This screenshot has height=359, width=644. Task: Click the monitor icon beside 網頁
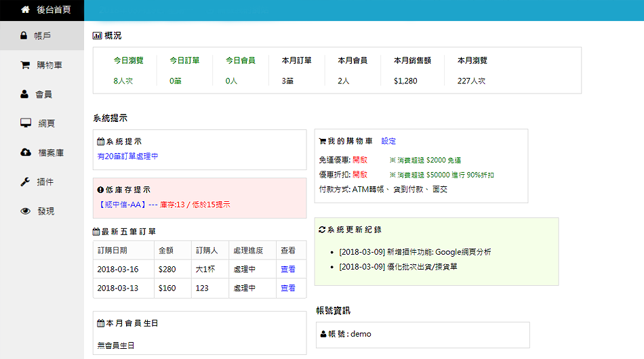click(x=26, y=123)
